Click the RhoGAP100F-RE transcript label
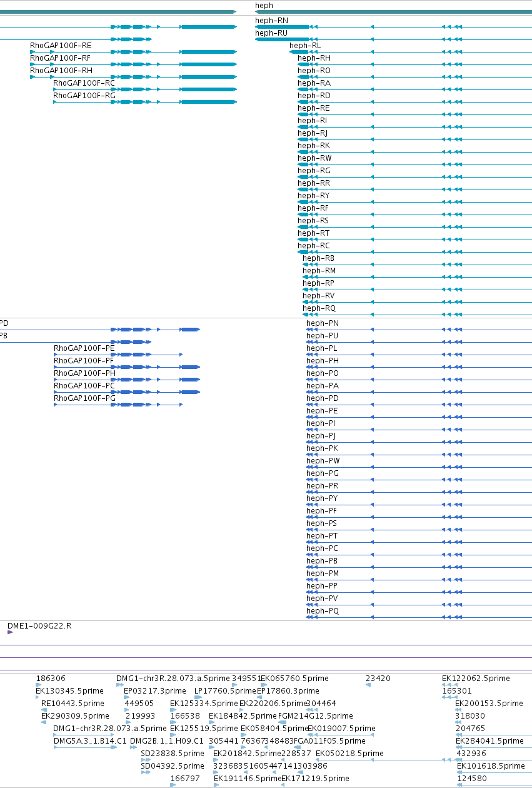The height and width of the screenshot is (788, 532). pos(61,46)
